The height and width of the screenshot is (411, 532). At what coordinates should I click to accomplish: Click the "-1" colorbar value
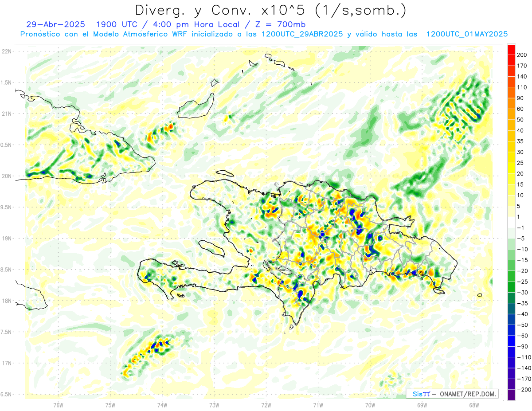(x=521, y=227)
